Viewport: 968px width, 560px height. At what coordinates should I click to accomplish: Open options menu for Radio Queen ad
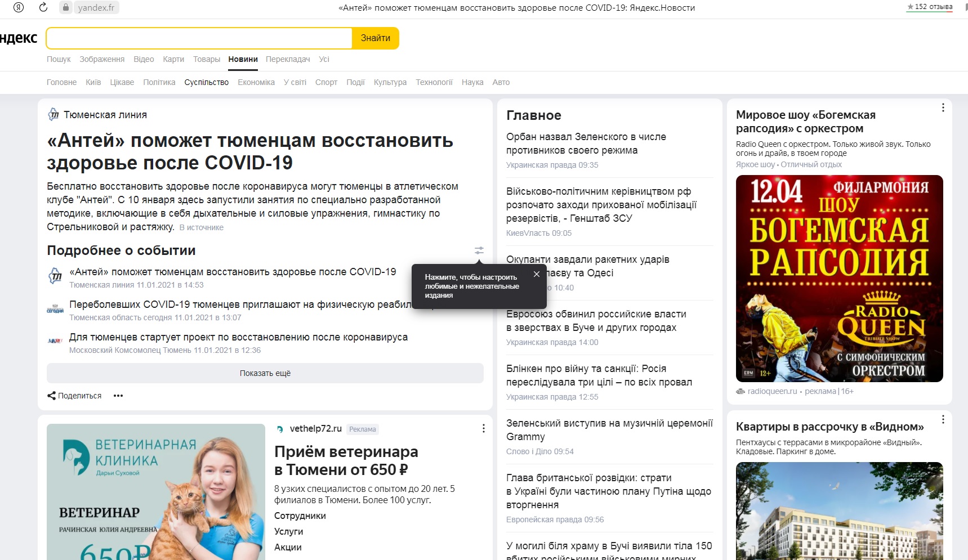click(x=943, y=107)
